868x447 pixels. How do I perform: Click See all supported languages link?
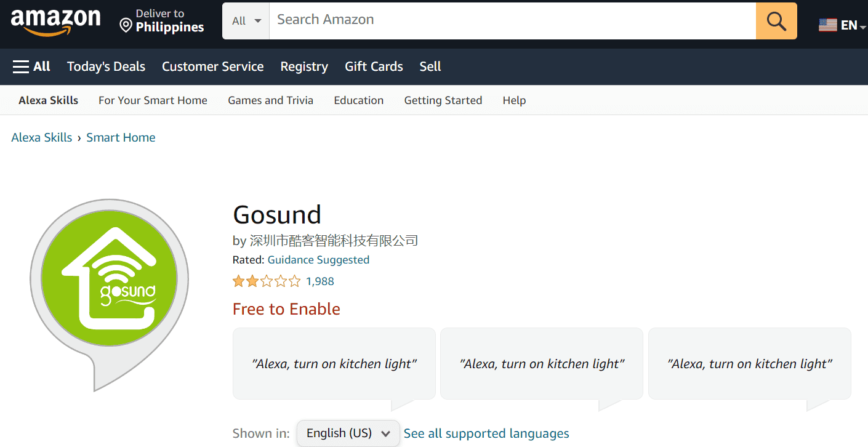(486, 433)
